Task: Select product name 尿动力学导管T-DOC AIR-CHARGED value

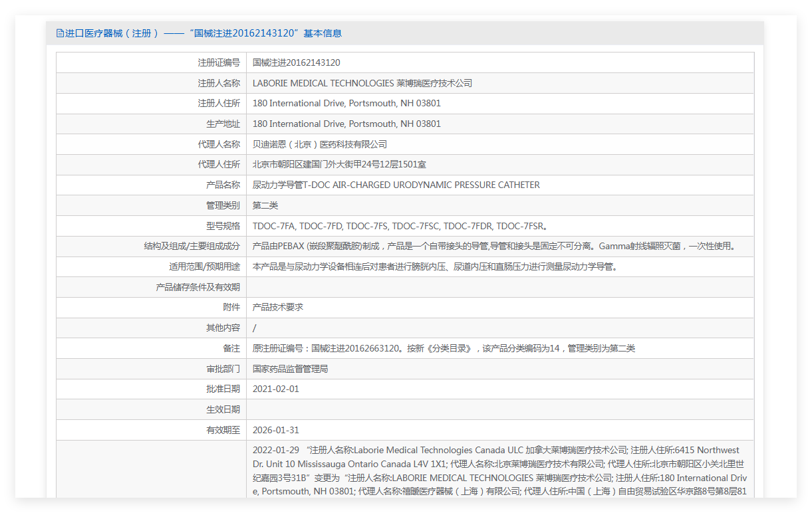Action: click(396, 185)
